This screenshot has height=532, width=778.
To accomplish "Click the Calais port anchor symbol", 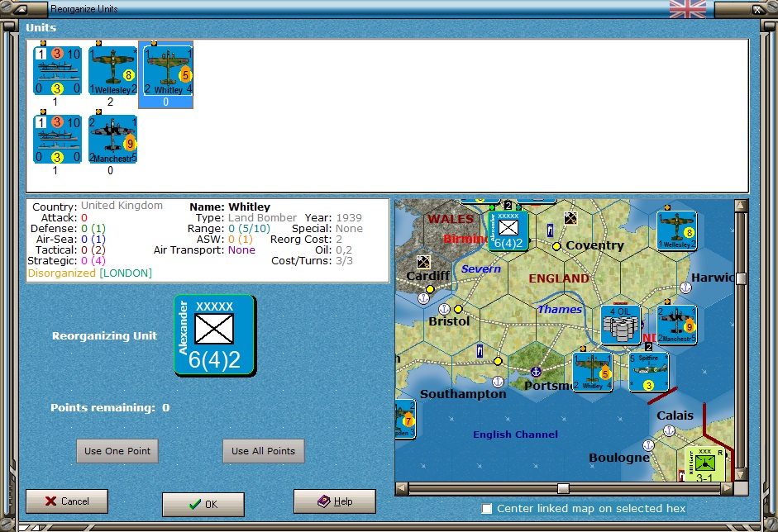I will click(x=669, y=430).
